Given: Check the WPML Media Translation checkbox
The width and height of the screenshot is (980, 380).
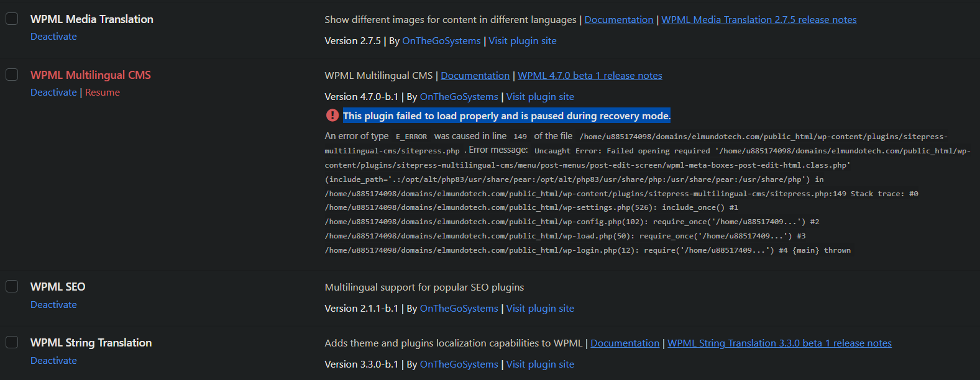Looking at the screenshot, I should click(12, 19).
